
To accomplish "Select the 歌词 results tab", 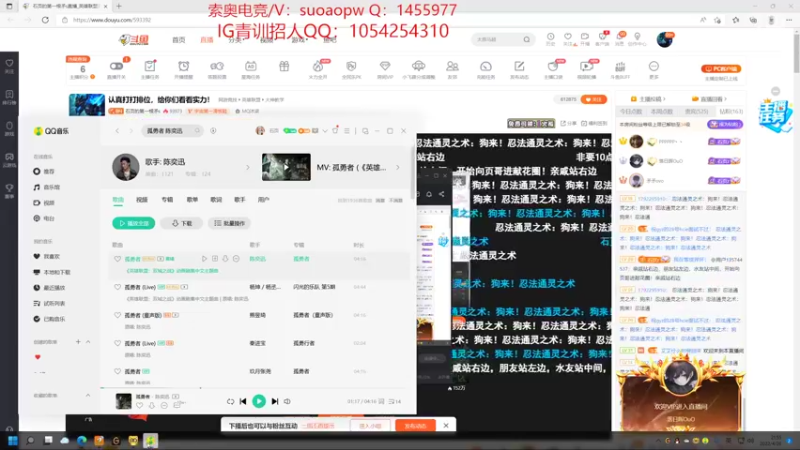I will [x=216, y=199].
